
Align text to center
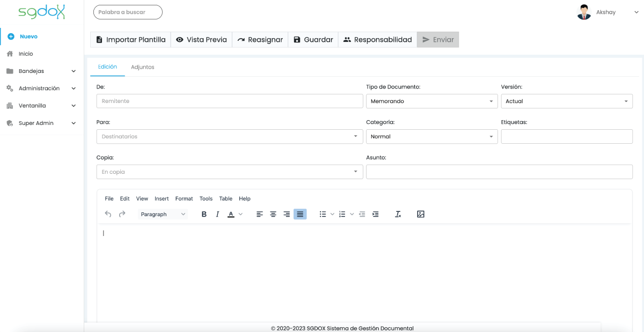273,214
